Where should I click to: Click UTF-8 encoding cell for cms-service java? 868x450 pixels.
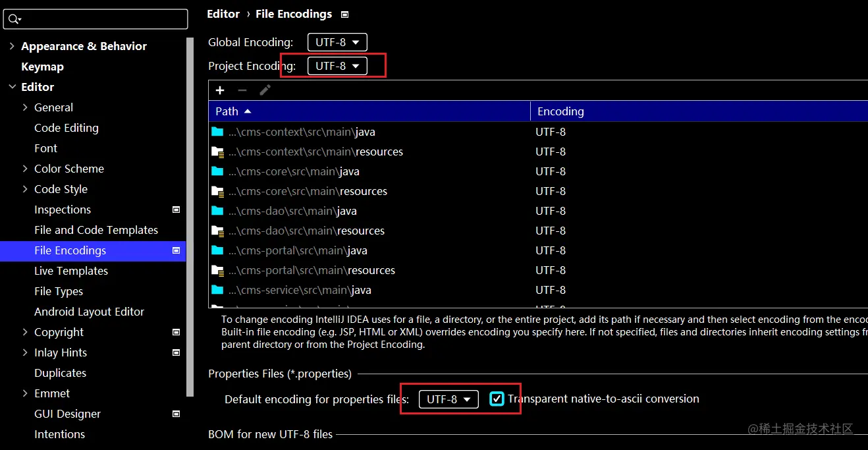(551, 290)
